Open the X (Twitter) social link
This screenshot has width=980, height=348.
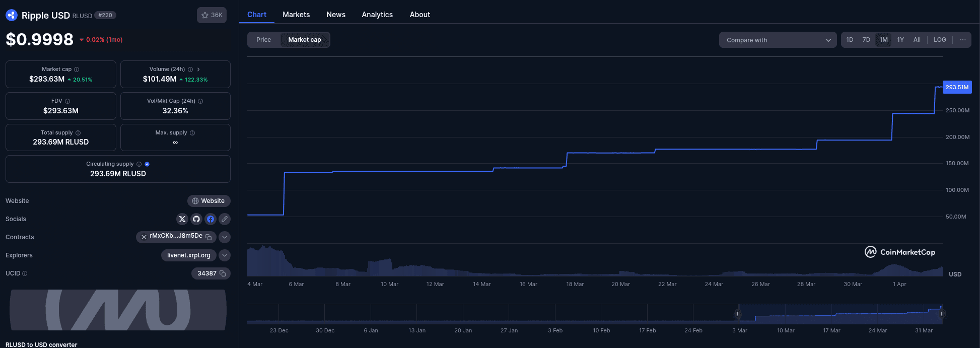tap(182, 219)
